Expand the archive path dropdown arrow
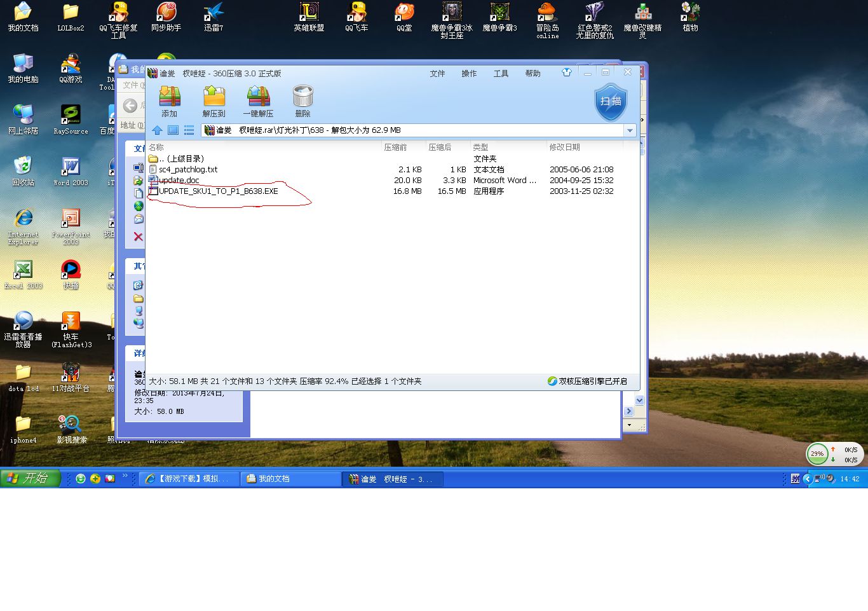 630,130
